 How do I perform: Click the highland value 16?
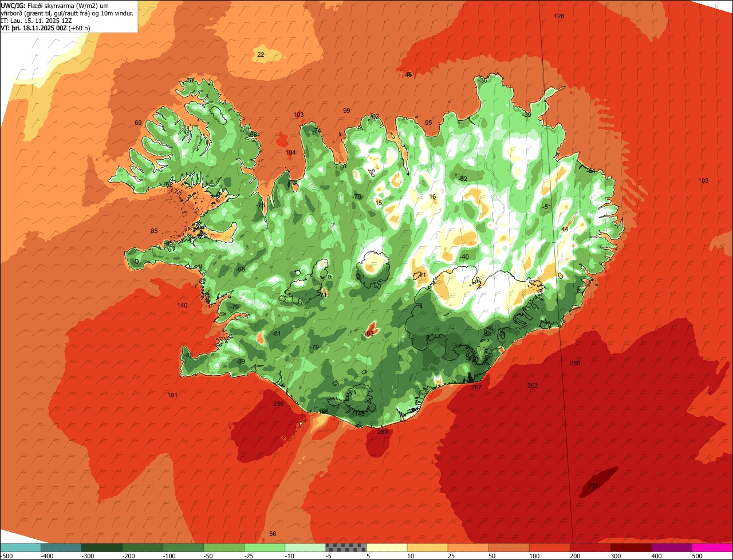tap(432, 196)
